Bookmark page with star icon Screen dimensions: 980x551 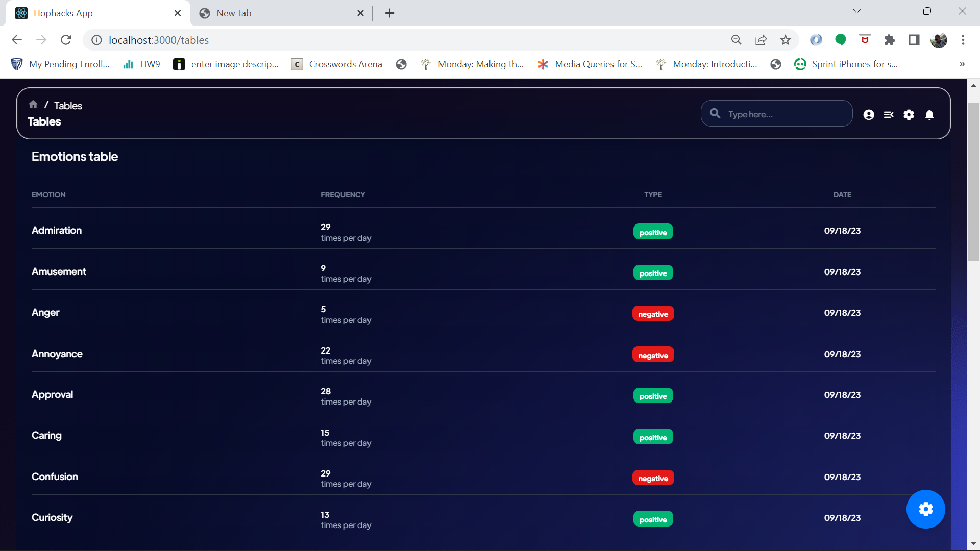786,40
